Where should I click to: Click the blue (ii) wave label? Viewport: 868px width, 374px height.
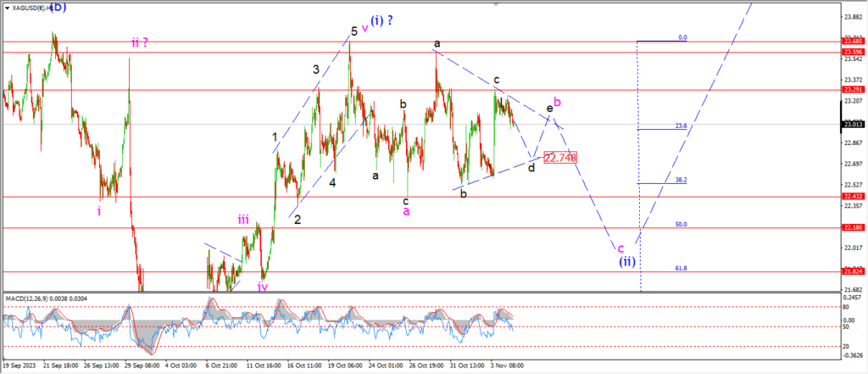627,262
